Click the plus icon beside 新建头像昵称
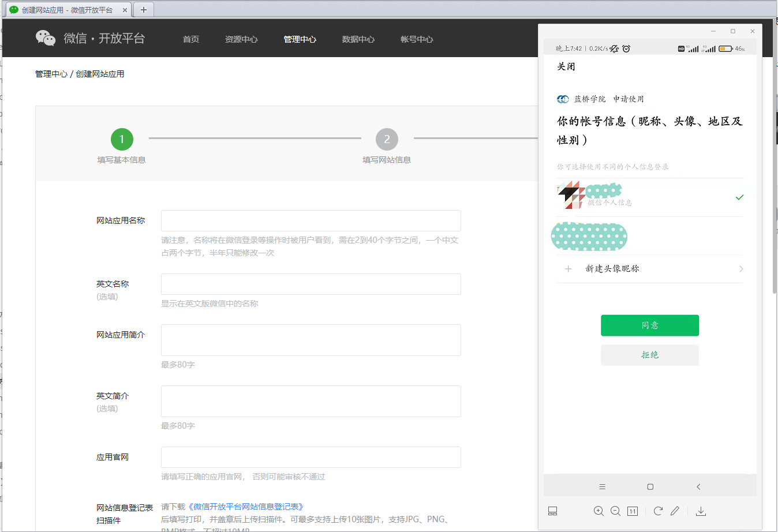This screenshot has height=532, width=778. point(568,269)
